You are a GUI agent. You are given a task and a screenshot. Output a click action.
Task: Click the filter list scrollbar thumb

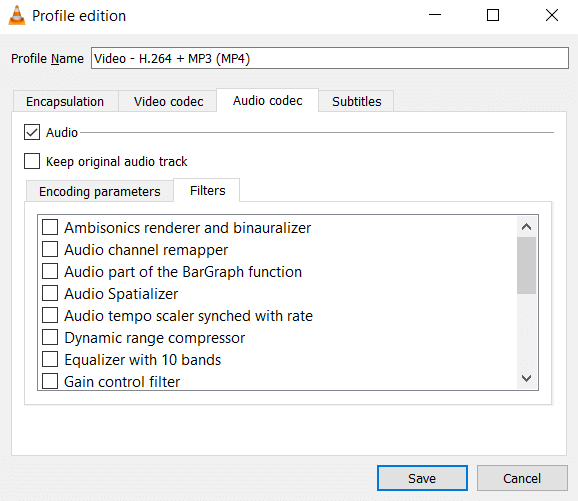click(x=526, y=265)
